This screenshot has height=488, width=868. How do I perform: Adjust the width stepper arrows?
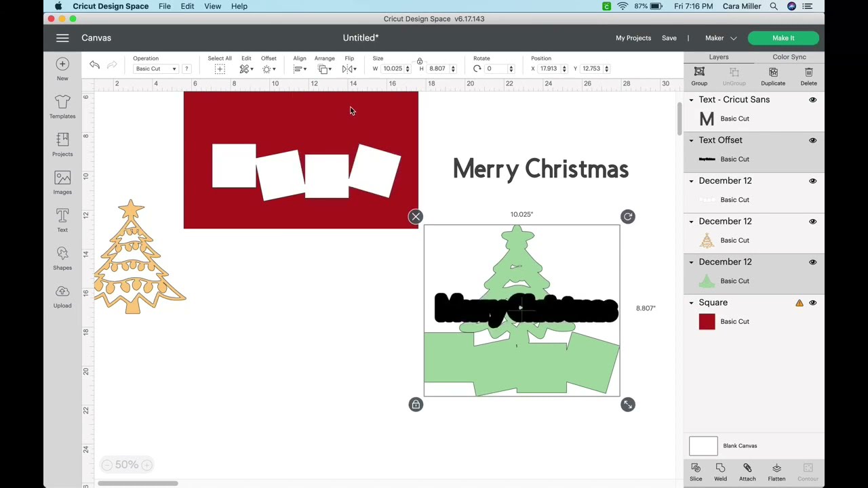point(408,69)
